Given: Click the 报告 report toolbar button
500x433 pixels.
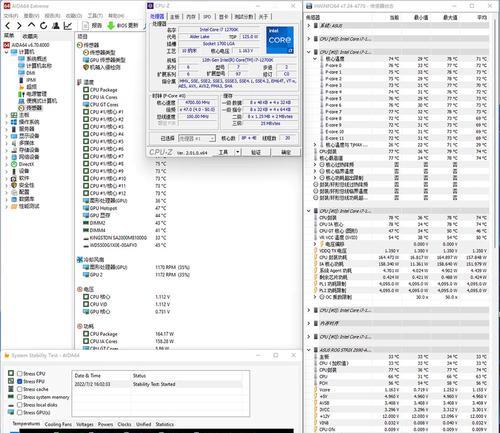Looking at the screenshot, I should pos(92,25).
